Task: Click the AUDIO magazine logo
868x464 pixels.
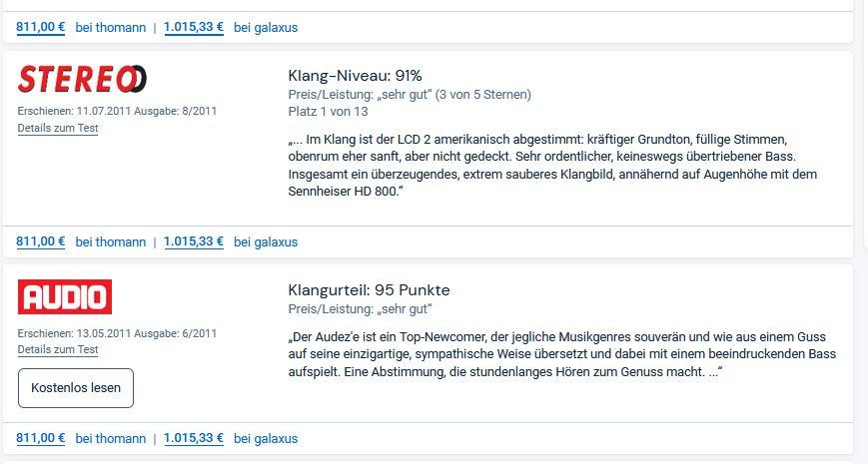Action: [x=65, y=296]
